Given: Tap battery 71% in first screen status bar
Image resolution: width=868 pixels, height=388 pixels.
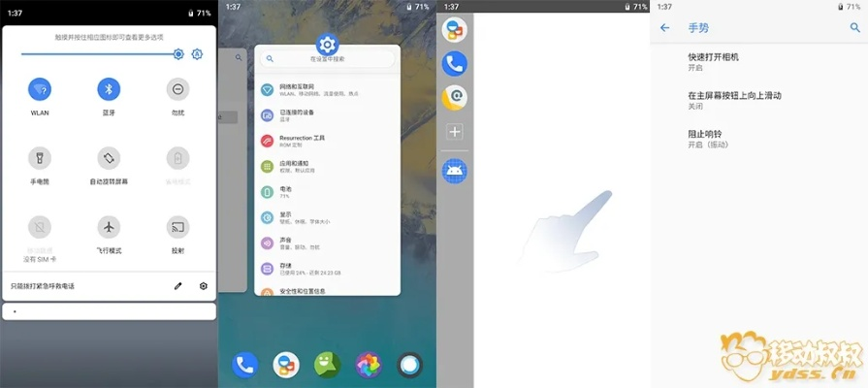Looking at the screenshot, I should (200, 13).
